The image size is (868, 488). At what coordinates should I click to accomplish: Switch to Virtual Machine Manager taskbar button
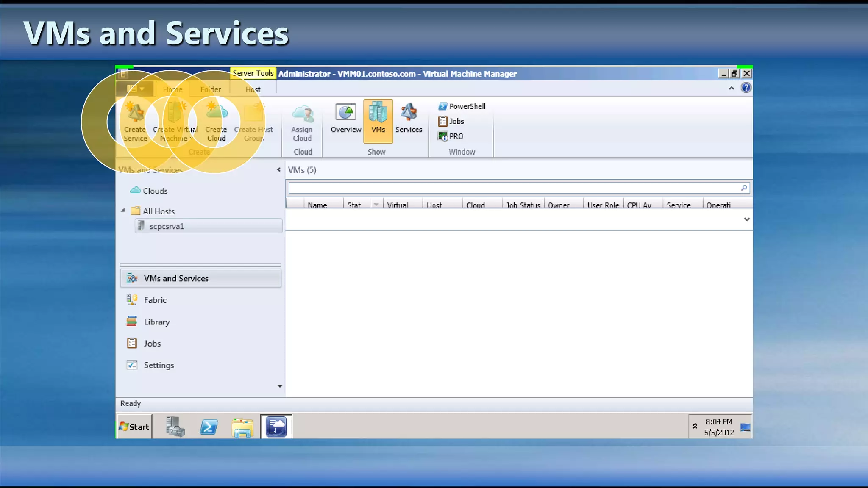click(276, 427)
